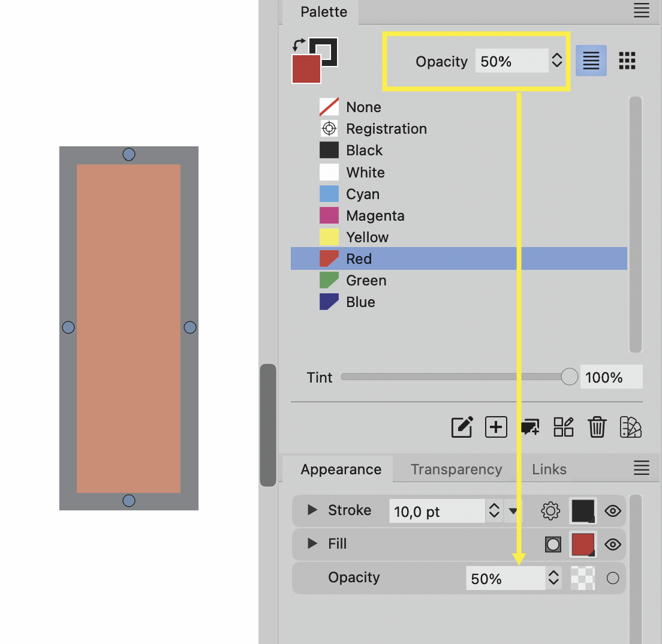
Task: Switch palette to list view
Action: (x=591, y=61)
